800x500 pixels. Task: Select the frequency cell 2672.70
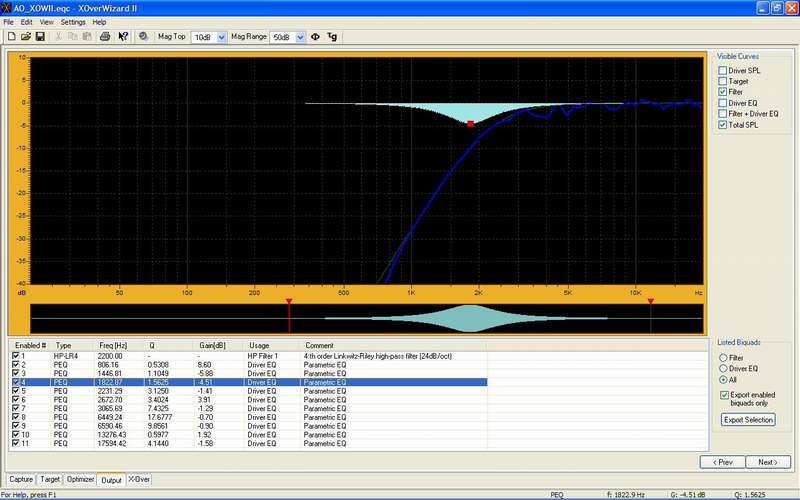point(110,399)
